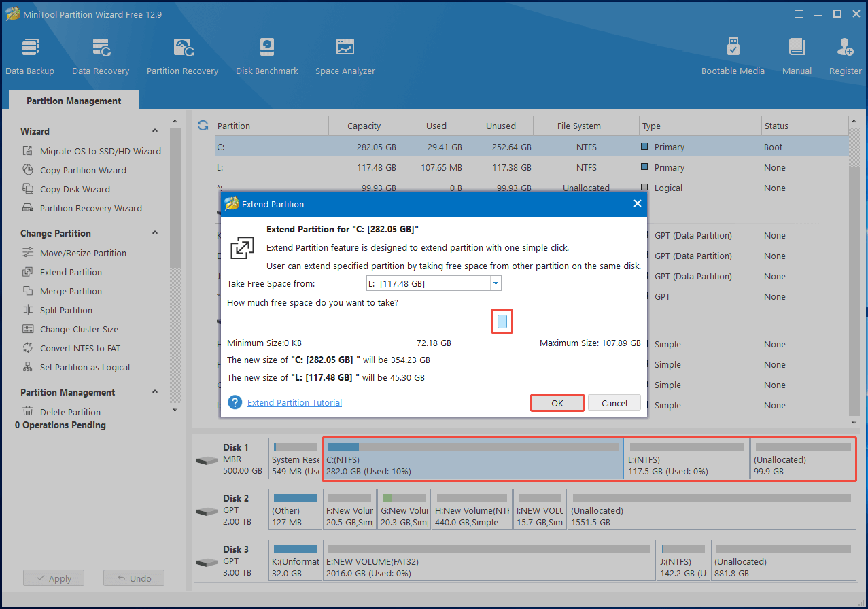Click the Disk 2 drive icon
Image resolution: width=868 pixels, height=609 pixels.
coord(207,511)
